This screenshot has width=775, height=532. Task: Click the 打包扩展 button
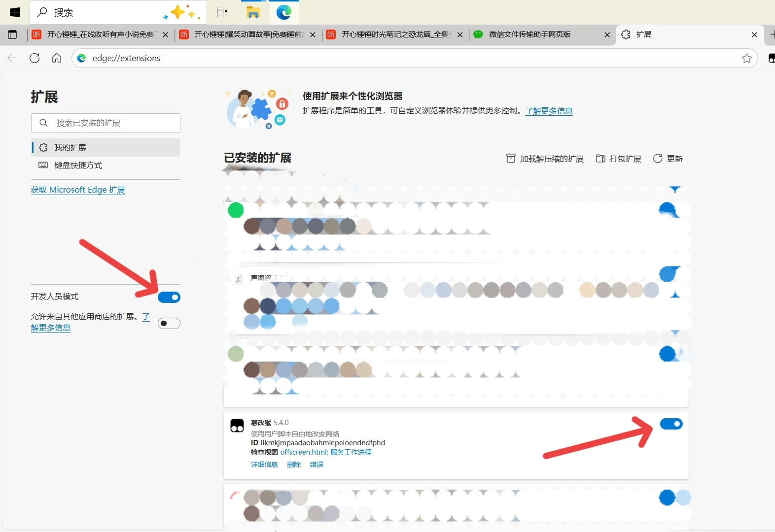click(618, 159)
